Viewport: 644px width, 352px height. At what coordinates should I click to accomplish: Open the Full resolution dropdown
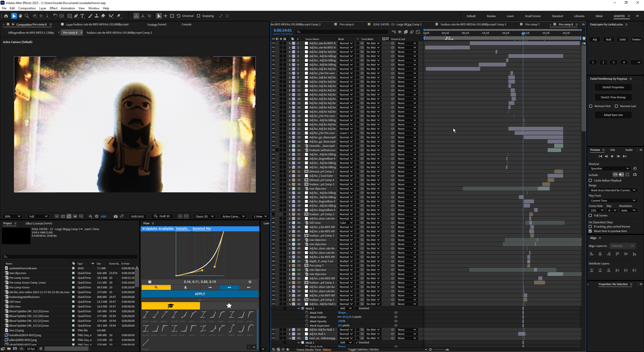pos(38,216)
